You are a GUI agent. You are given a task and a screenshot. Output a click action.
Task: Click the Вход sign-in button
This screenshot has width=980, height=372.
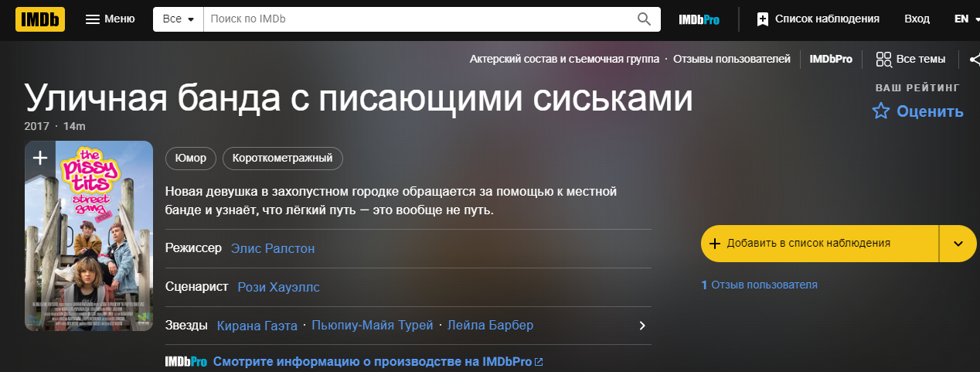click(x=917, y=19)
